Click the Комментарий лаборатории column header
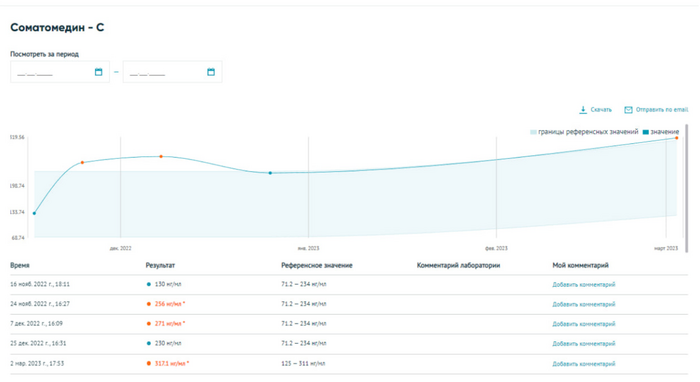This screenshot has width=700, height=382. 458,266
